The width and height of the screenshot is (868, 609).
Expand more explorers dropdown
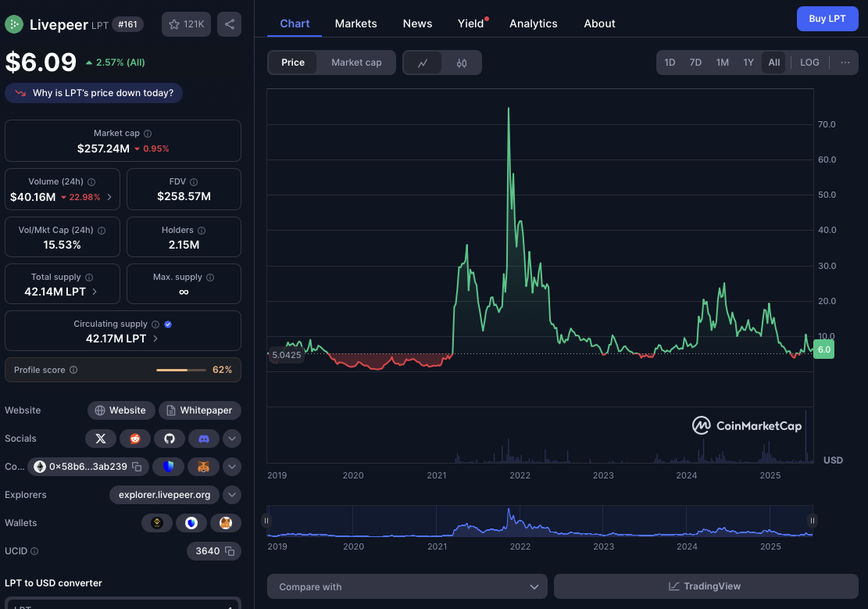point(232,495)
